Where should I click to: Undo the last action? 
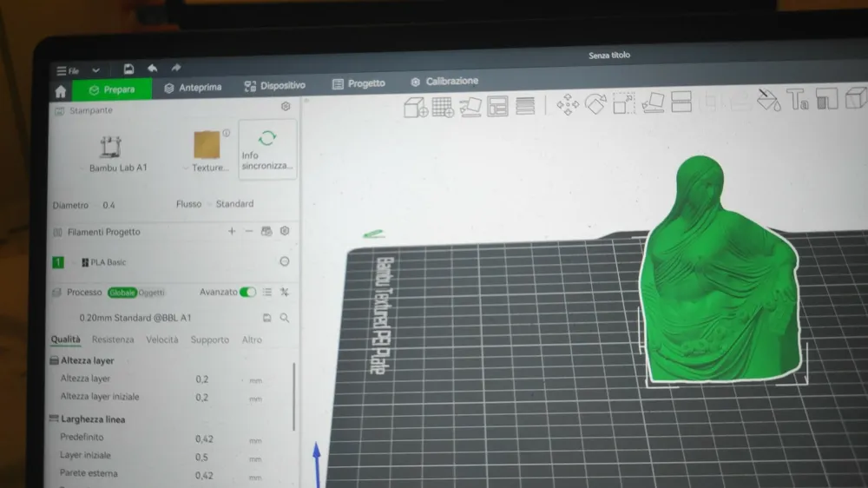(152, 68)
